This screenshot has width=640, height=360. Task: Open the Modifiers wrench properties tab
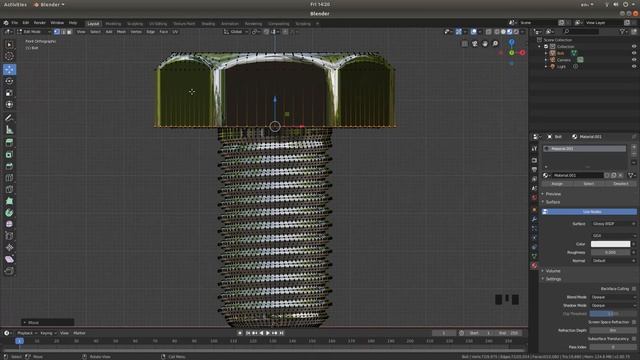[x=534, y=219]
